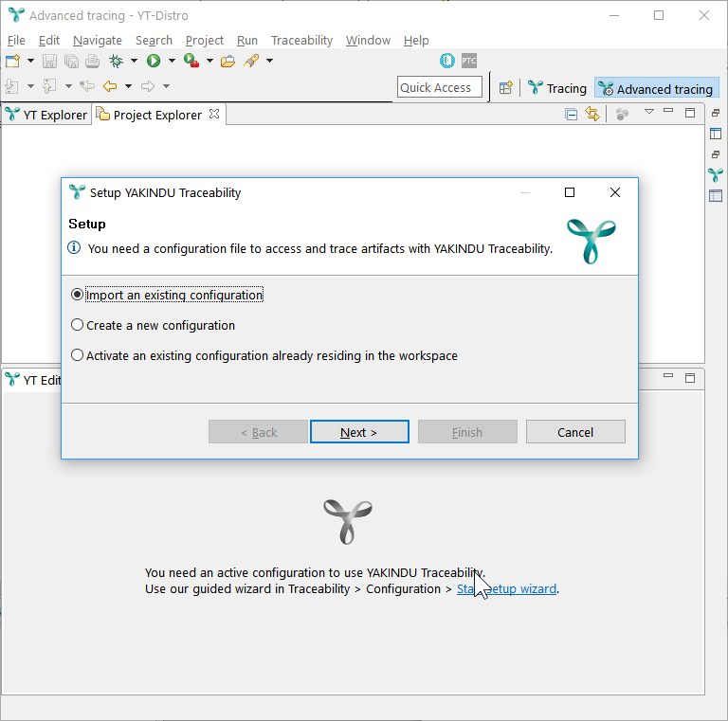The image size is (728, 721).
Task: Open the Run dropdown arrow
Action: click(172, 61)
